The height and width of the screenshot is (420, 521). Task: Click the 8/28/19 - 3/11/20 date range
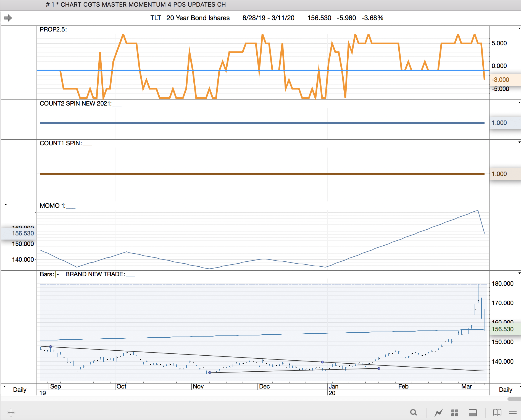(268, 18)
